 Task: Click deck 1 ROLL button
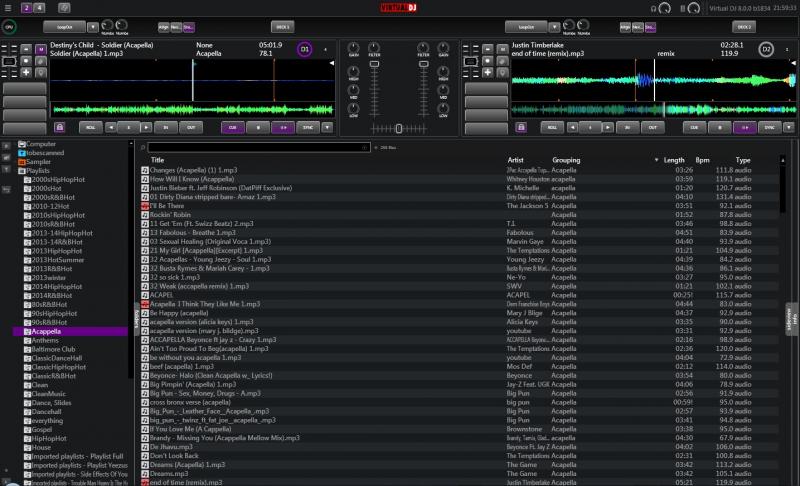tap(91, 127)
